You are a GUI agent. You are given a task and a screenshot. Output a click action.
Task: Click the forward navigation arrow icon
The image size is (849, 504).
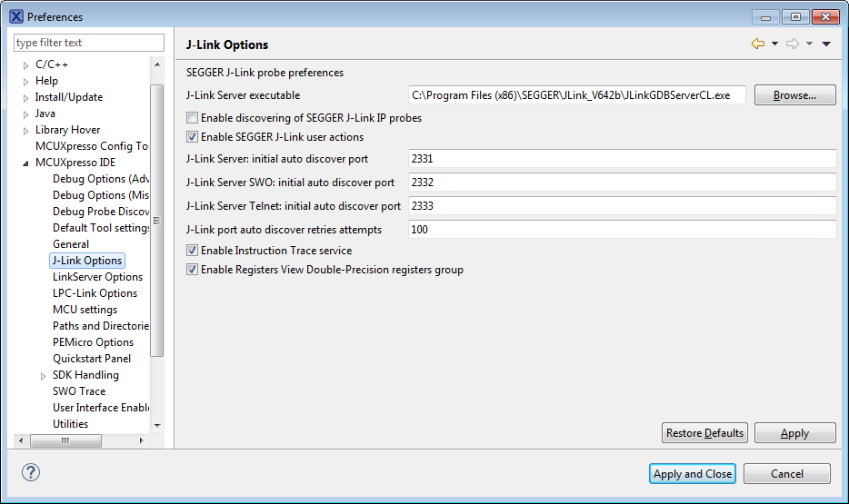point(792,44)
